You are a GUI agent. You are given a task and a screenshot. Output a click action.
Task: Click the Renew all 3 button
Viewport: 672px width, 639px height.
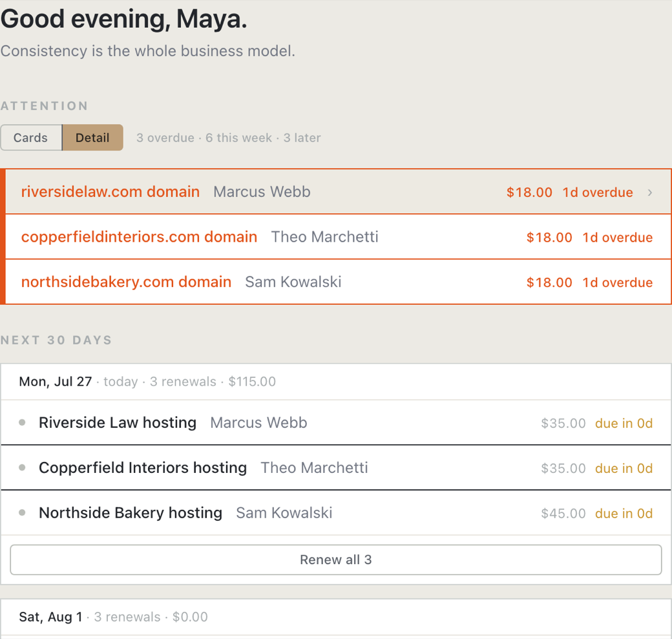click(335, 560)
